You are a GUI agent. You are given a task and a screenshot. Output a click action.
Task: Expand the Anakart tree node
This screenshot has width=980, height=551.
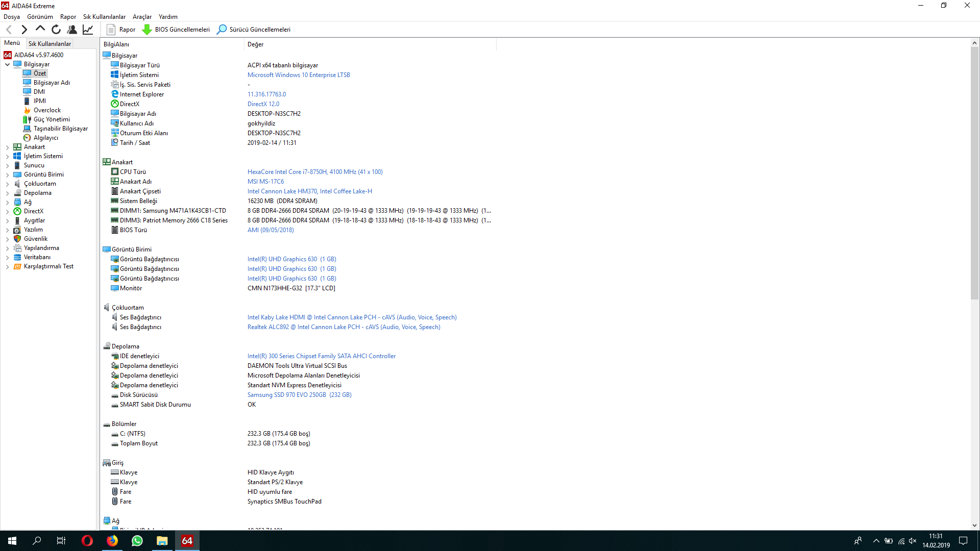pos(8,147)
